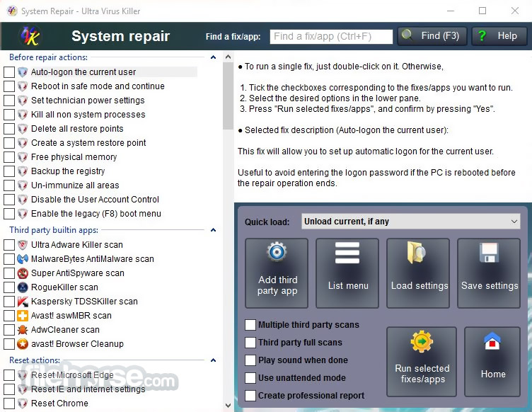532x412 pixels.
Task: Tick the RogueKiller scan checkbox
Action: (9, 287)
